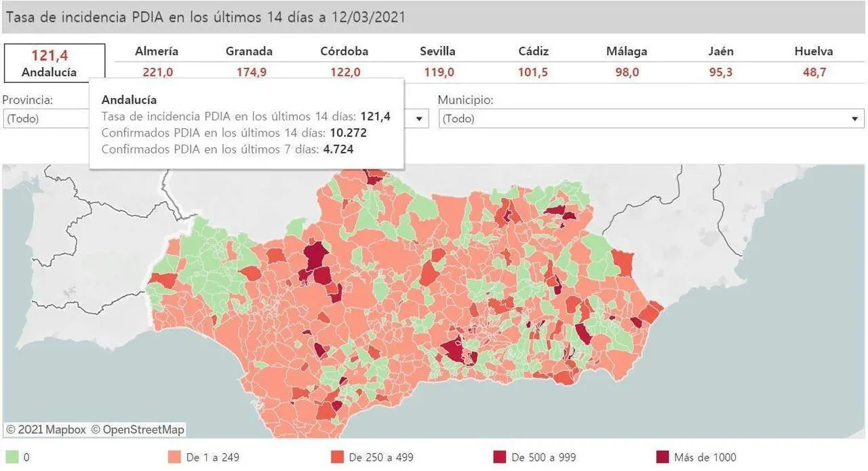Click Almería incidence value 221,0

[157, 73]
